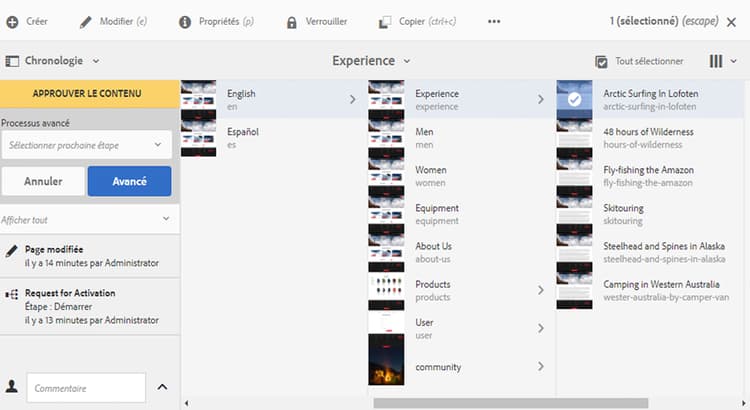Open the Equipment page row

point(462,214)
